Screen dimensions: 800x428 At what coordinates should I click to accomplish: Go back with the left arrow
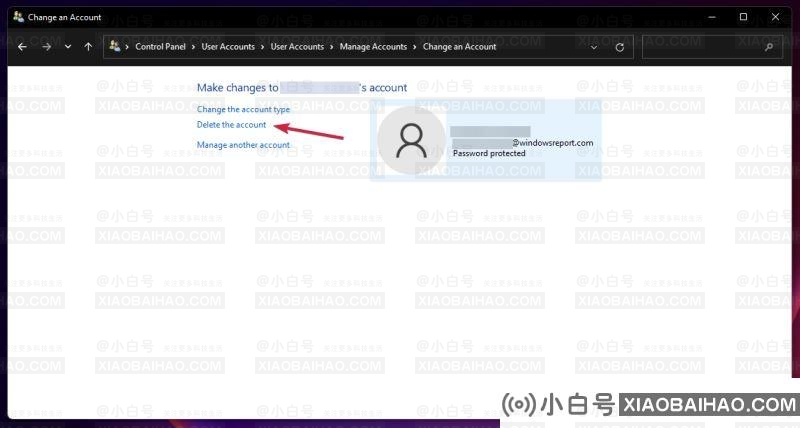tap(22, 47)
